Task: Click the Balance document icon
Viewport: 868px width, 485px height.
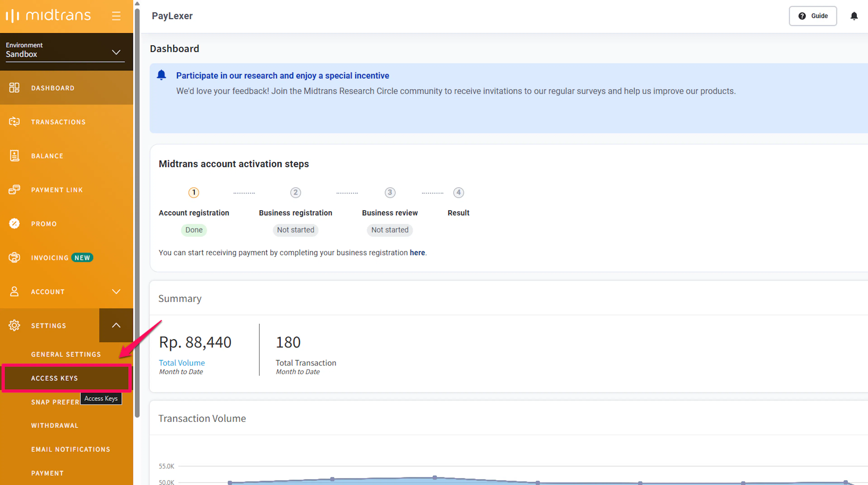Action: (14, 156)
